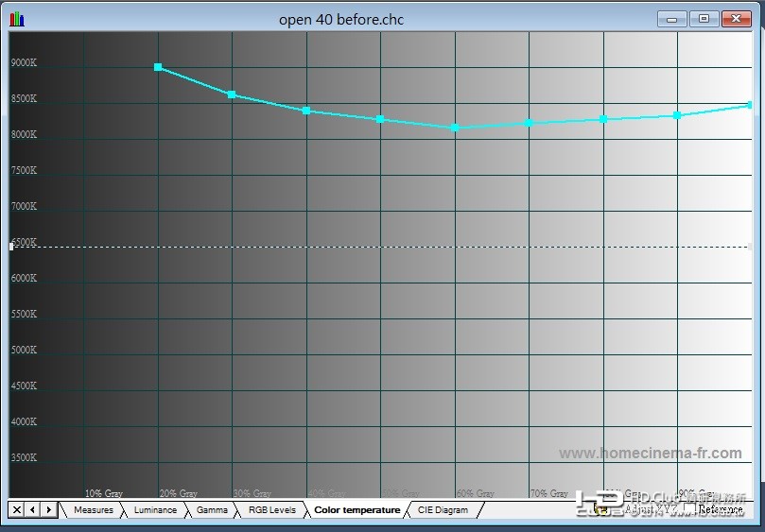Click the 90% Gray data point
Screen dimensions: 765x532
(x=677, y=115)
